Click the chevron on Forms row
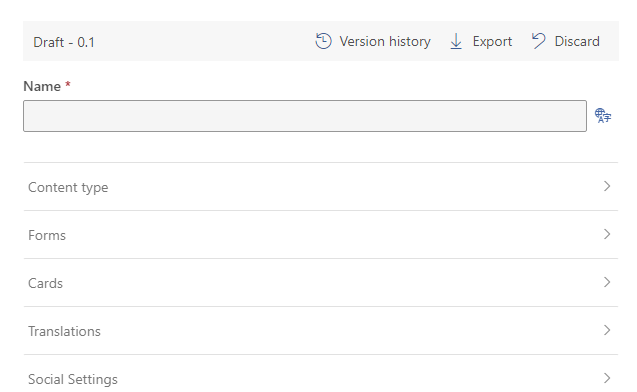 tap(607, 234)
